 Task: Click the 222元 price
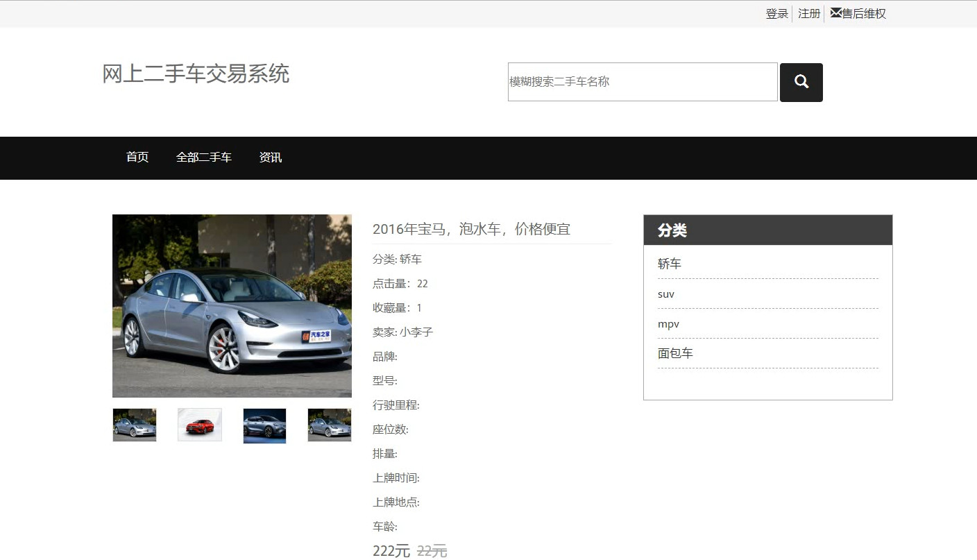(391, 551)
